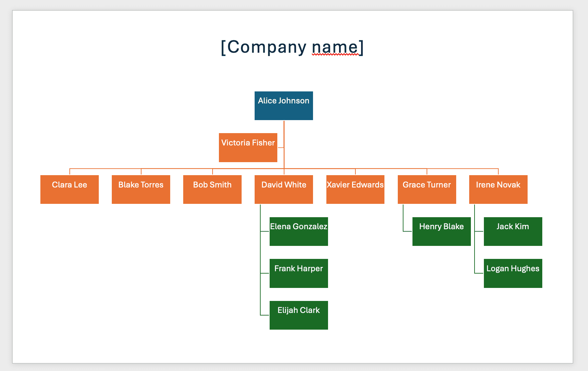Click the David White box

click(x=284, y=190)
